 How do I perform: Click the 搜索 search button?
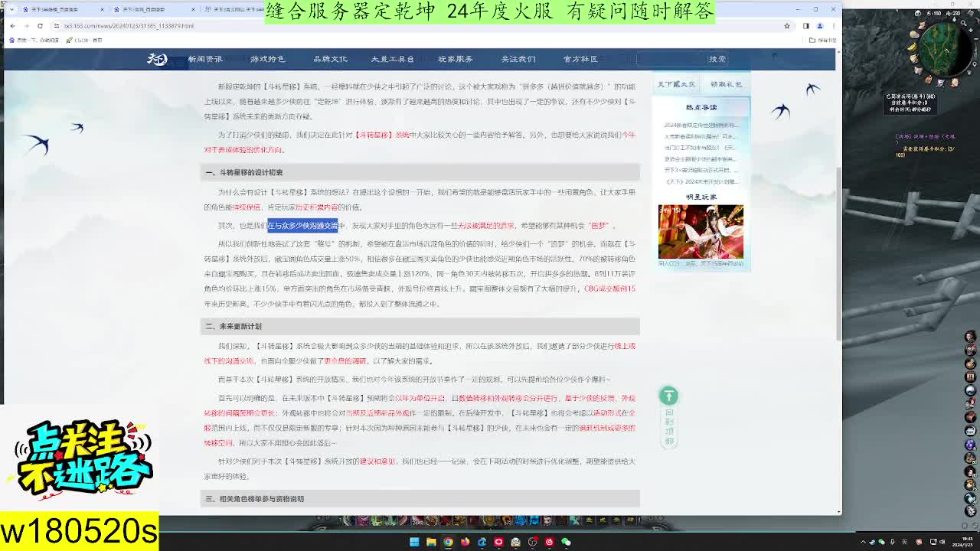tap(717, 59)
